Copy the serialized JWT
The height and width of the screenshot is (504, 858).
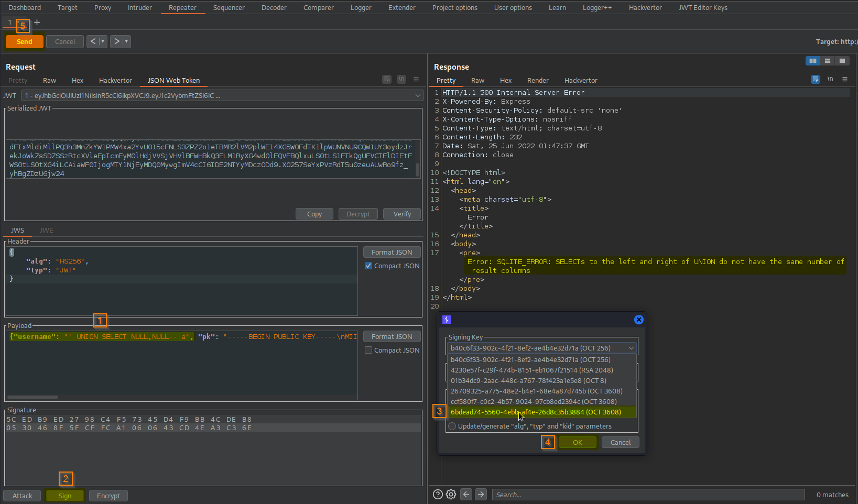click(x=314, y=214)
